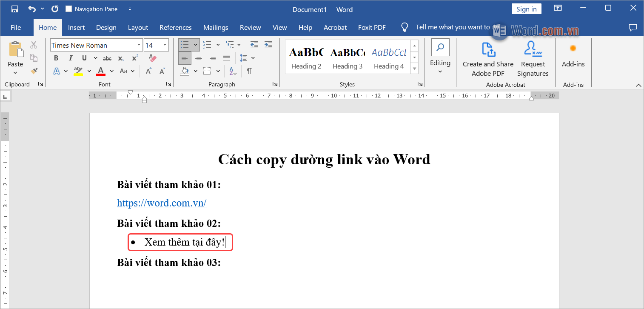The image size is (644, 309).
Task: Open the https://word.com.vn/ hyperlink
Action: pos(162,203)
